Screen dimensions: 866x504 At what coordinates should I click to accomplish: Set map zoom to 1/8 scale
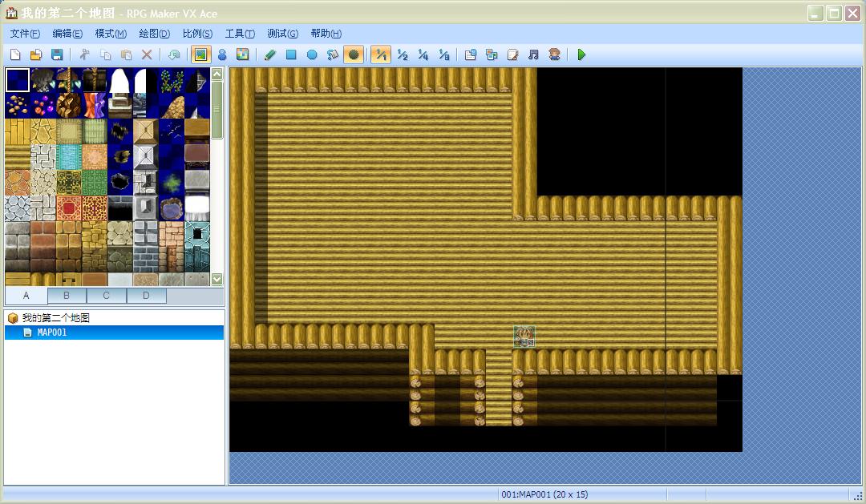(x=444, y=54)
